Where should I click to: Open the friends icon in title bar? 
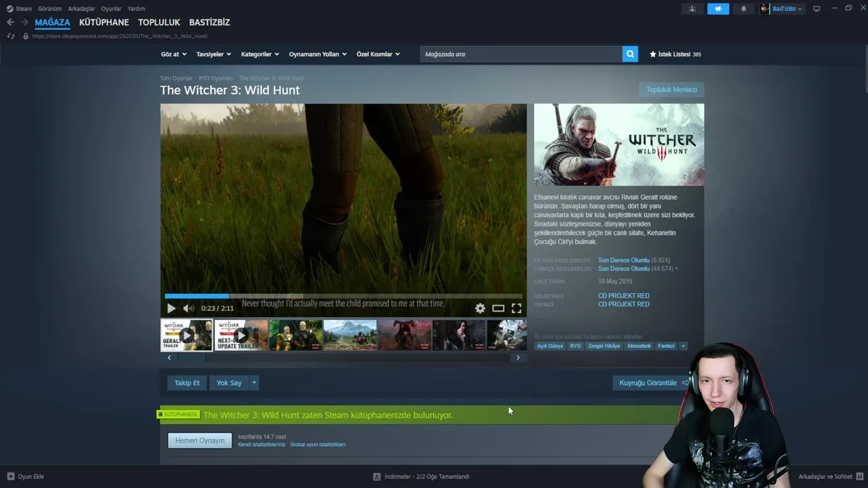(x=692, y=9)
